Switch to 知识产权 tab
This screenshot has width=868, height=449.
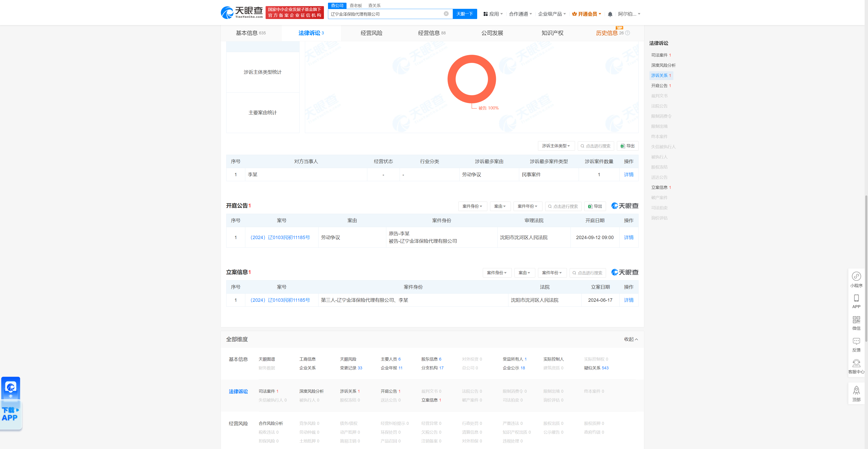click(552, 33)
